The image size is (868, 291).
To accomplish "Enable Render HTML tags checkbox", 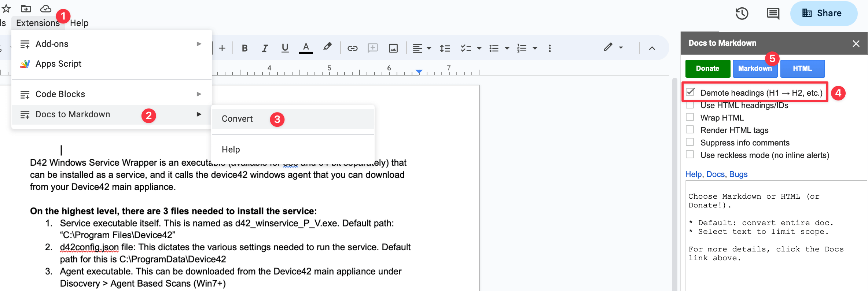I will coord(690,129).
